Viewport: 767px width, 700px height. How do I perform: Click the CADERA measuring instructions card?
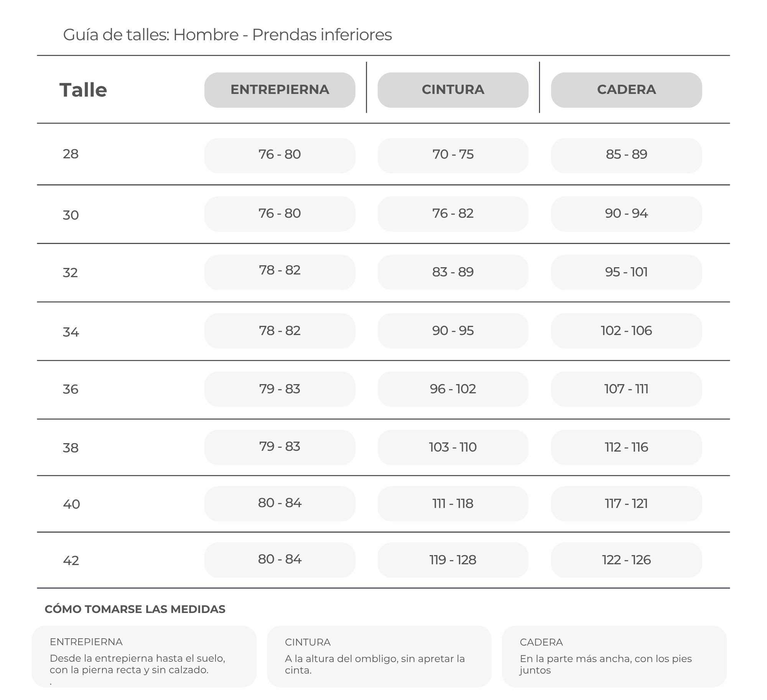coord(614,656)
